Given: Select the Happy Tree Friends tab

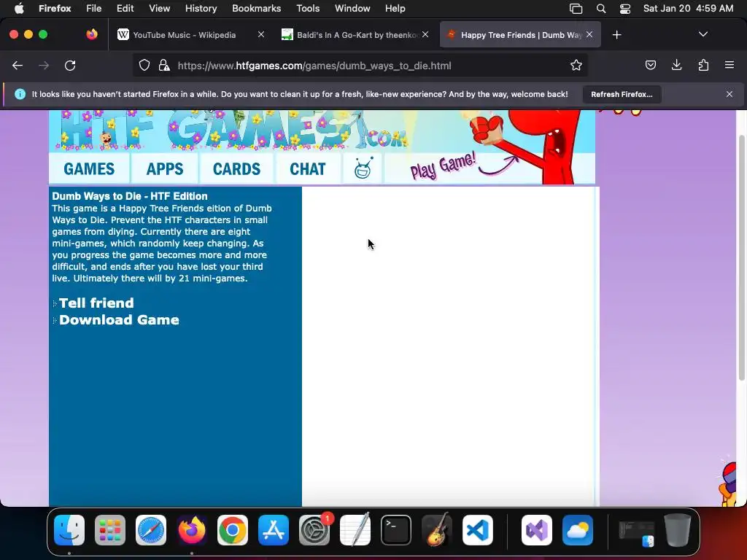Looking at the screenshot, I should click(x=520, y=35).
